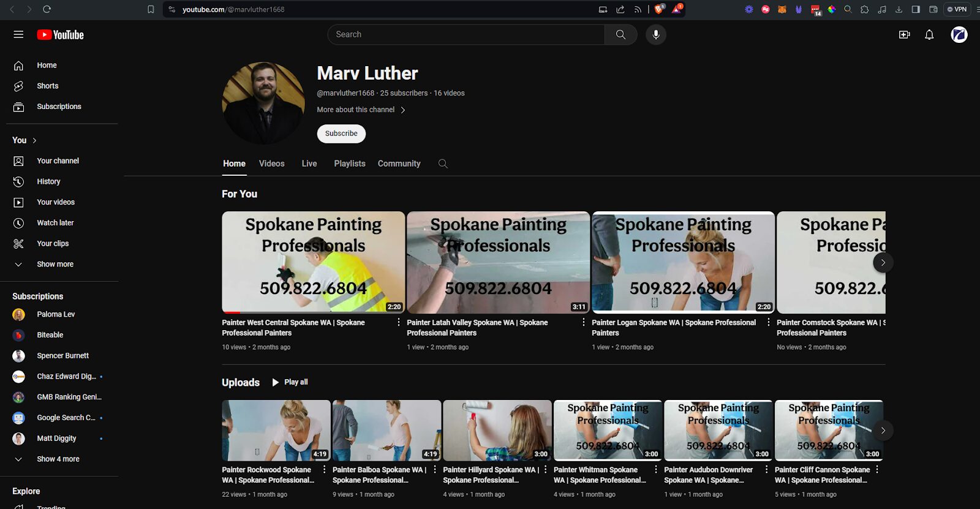Click Marv Luther channel profile picture

tap(263, 103)
